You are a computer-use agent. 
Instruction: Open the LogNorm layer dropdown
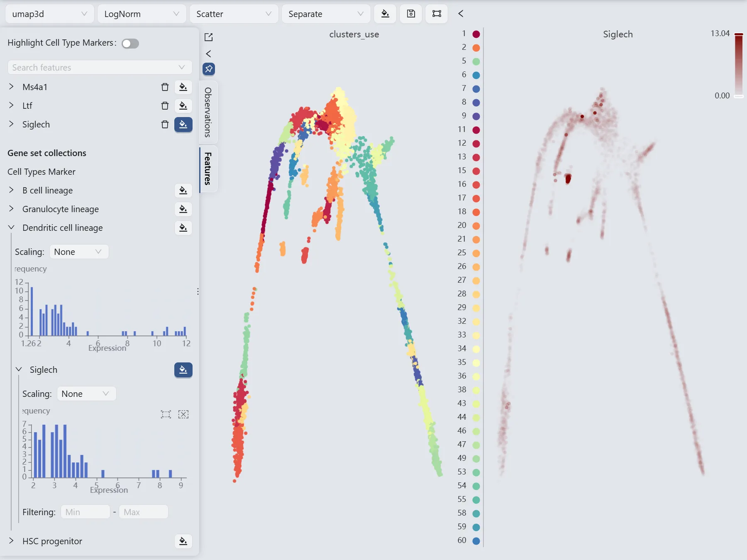pos(142,14)
